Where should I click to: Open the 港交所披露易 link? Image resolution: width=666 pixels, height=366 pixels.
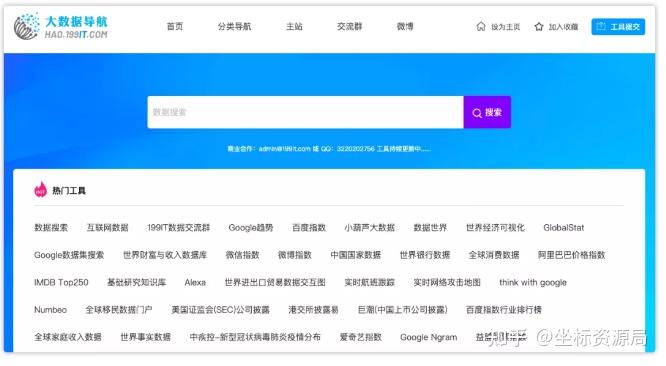coord(313,310)
